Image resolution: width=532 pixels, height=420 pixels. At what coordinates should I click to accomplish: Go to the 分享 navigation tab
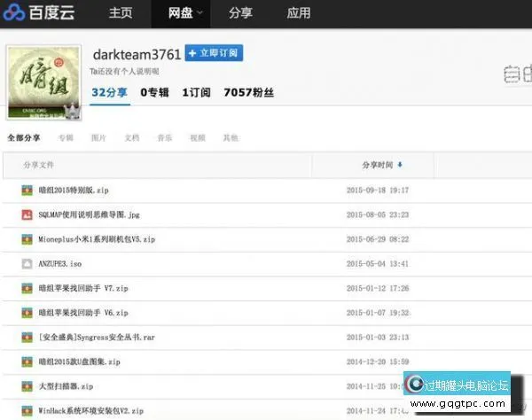[240, 13]
